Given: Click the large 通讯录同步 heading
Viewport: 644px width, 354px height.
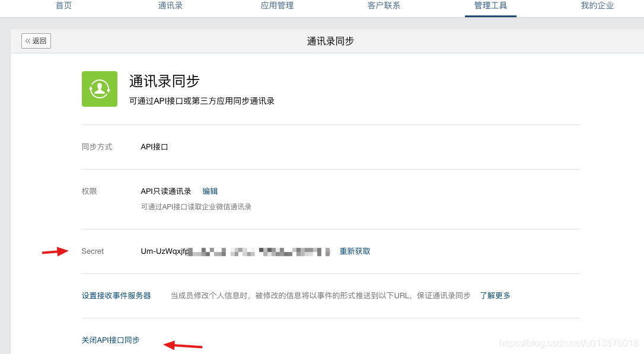Looking at the screenshot, I should click(x=164, y=81).
